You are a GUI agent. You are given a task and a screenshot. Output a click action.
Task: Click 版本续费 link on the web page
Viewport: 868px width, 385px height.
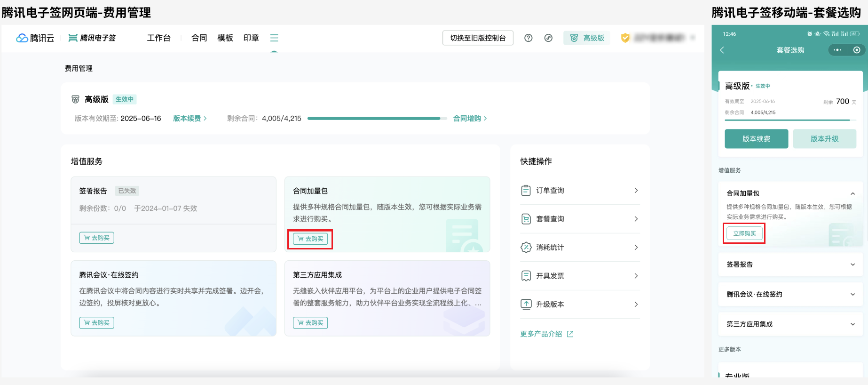pos(190,119)
